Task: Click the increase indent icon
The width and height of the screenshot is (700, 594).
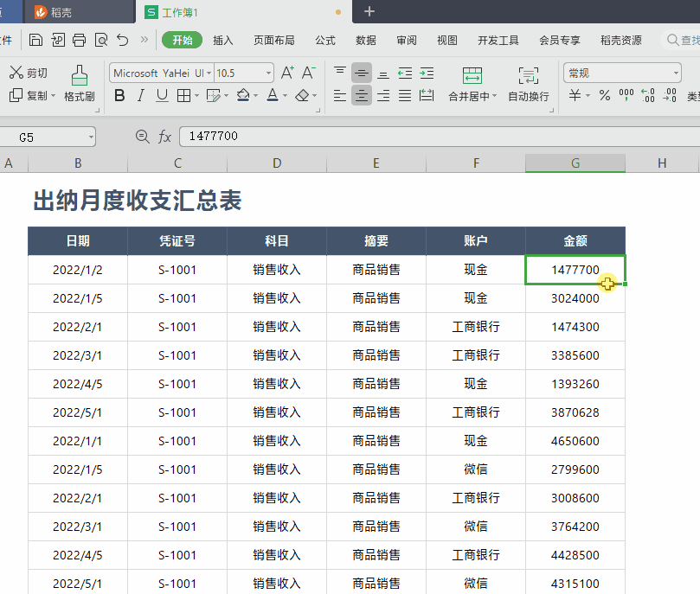Action: point(427,73)
